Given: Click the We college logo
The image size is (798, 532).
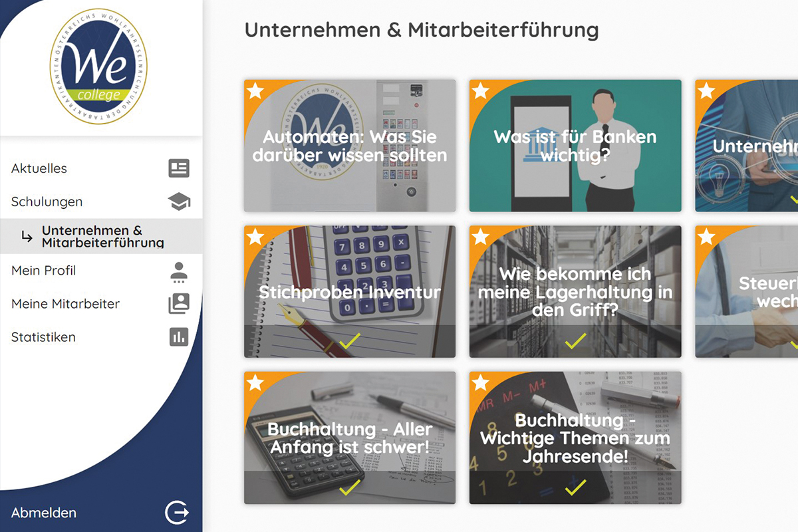Looking at the screenshot, I should pyautogui.click(x=99, y=66).
